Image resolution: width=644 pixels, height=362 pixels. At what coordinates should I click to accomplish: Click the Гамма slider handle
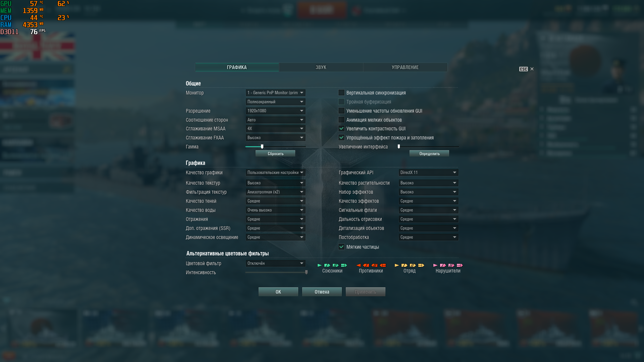[x=262, y=146]
